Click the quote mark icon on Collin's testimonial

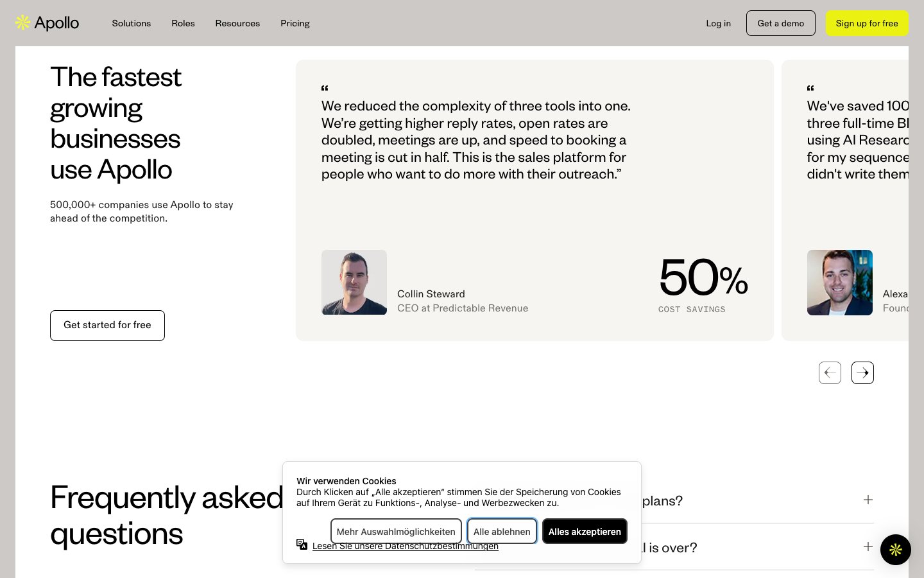[x=325, y=89]
